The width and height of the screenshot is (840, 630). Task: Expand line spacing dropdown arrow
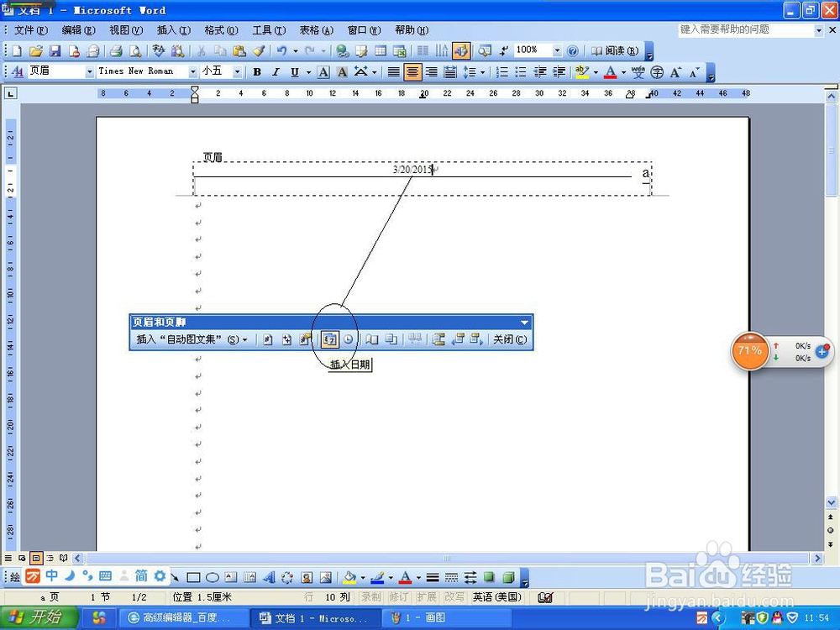pos(483,71)
